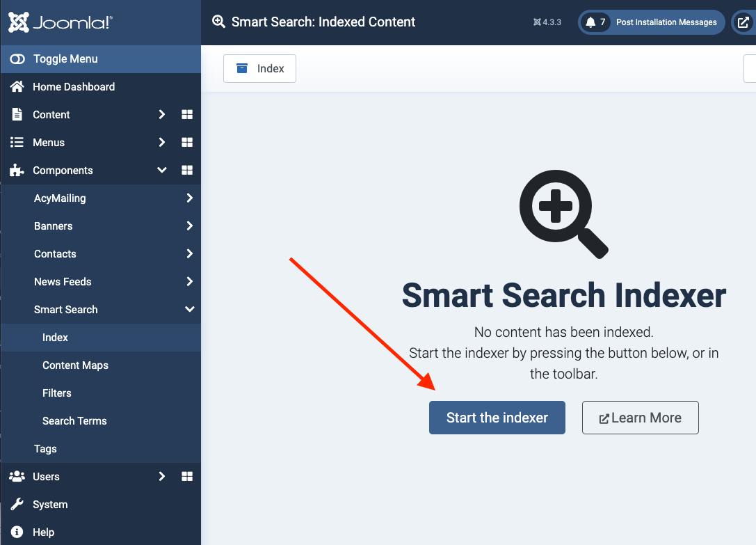Open the Content dashboard grid icon
Viewport: 756px width, 545px height.
click(x=186, y=115)
